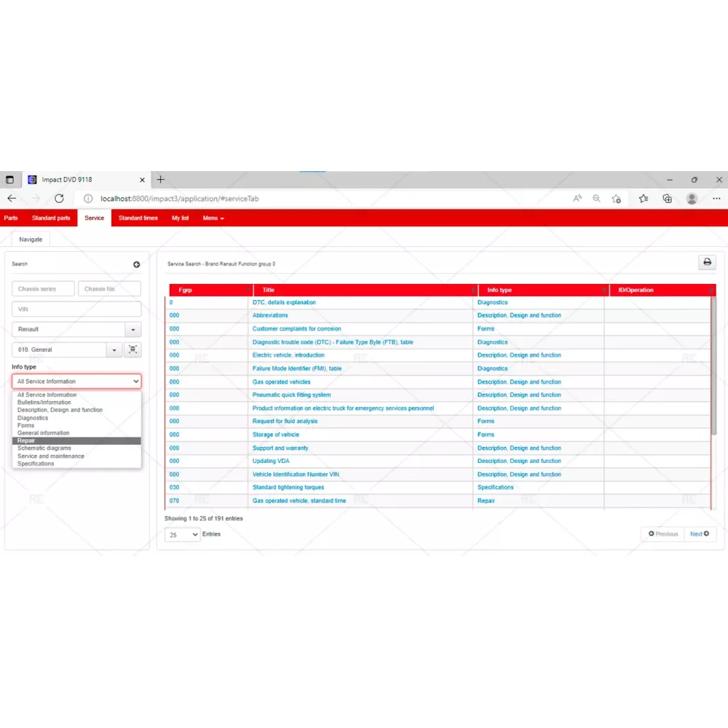Switch to the Standard times tab

[138, 218]
